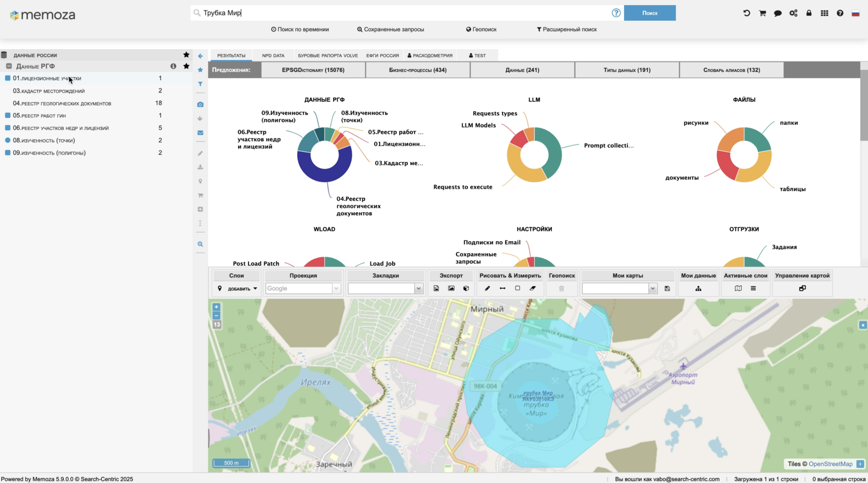The height and width of the screenshot is (483, 868).
Task: Switch to the Расходометрия tab
Action: coord(430,55)
